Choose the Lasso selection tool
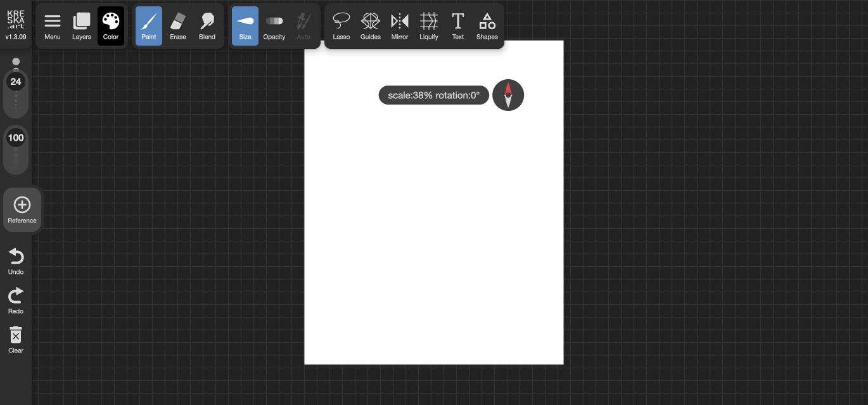Image resolution: width=868 pixels, height=405 pixels. tap(341, 26)
